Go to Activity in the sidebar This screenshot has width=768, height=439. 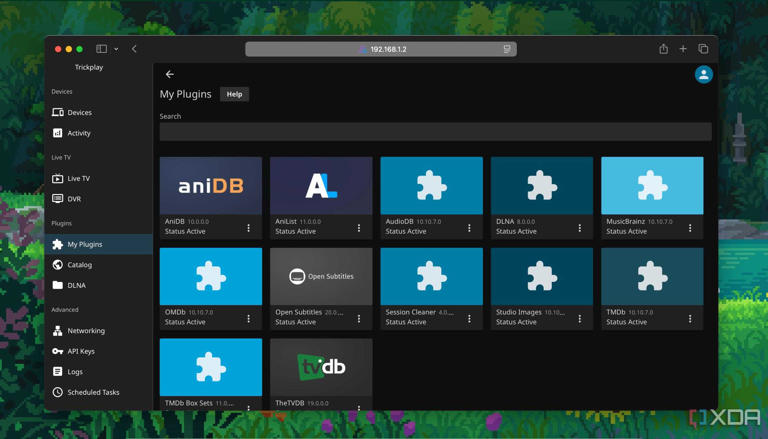(78, 133)
